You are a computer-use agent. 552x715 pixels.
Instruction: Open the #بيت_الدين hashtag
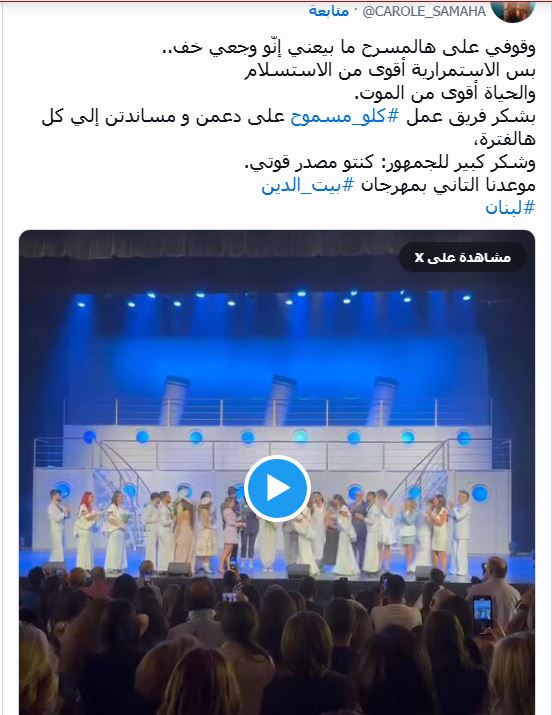[x=308, y=185]
